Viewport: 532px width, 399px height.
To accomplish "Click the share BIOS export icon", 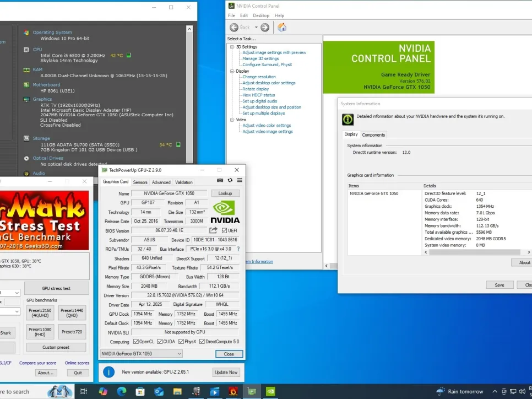I will point(213,230).
